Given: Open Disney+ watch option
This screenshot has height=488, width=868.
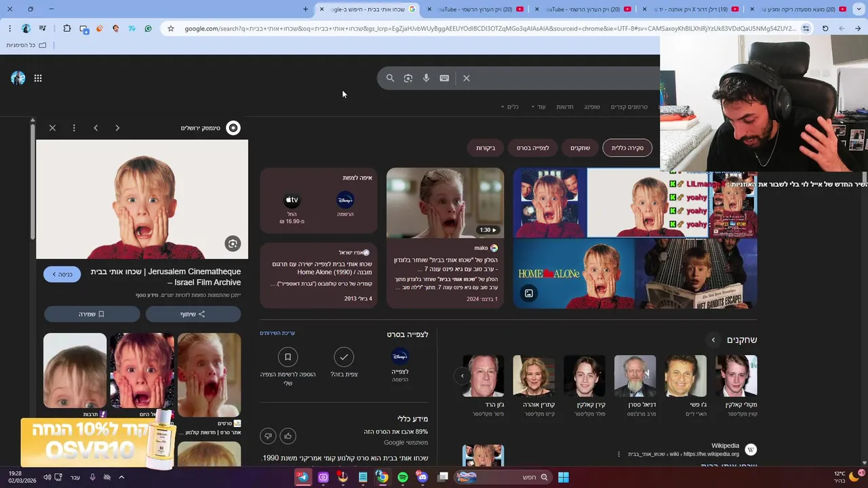Looking at the screenshot, I should (345, 203).
